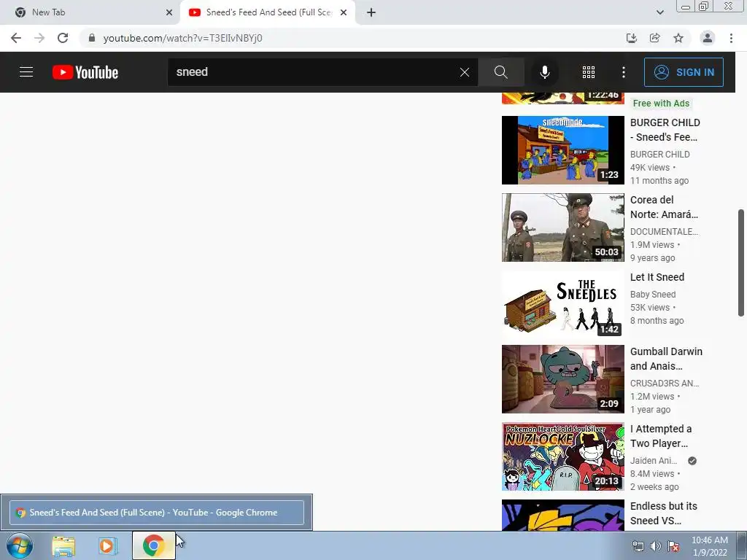Open a new tab with the plus button
The width and height of the screenshot is (747, 560).
(x=371, y=12)
